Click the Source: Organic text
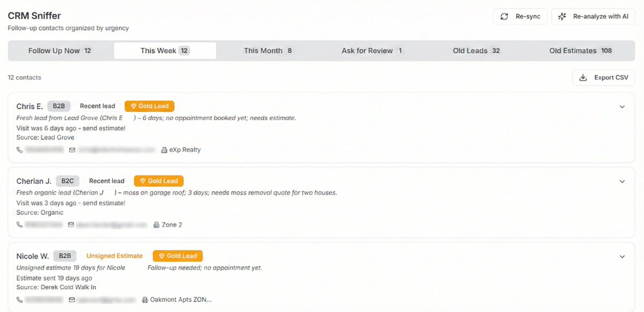Viewport: 644px width, 312px height. (40, 213)
